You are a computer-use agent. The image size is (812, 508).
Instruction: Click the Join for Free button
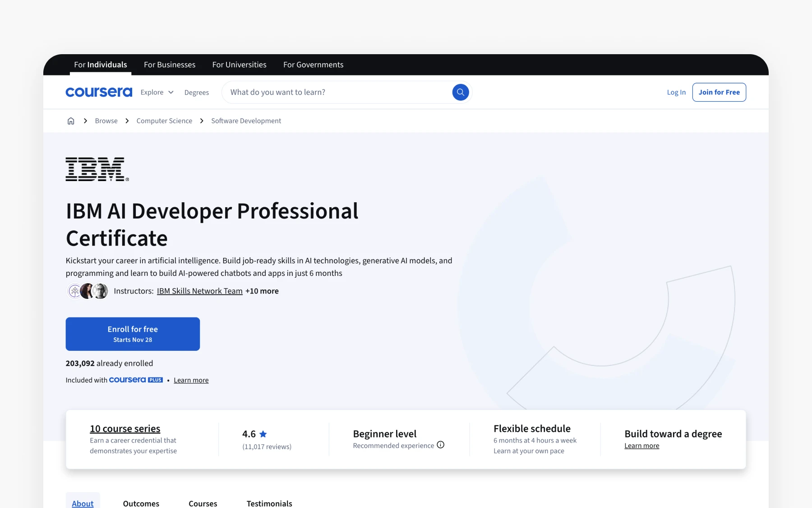pos(719,92)
